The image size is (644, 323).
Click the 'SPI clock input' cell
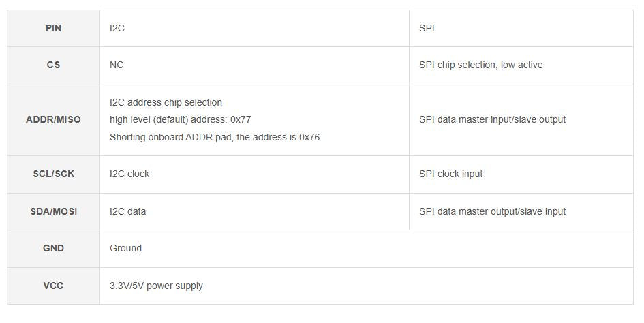(x=450, y=174)
